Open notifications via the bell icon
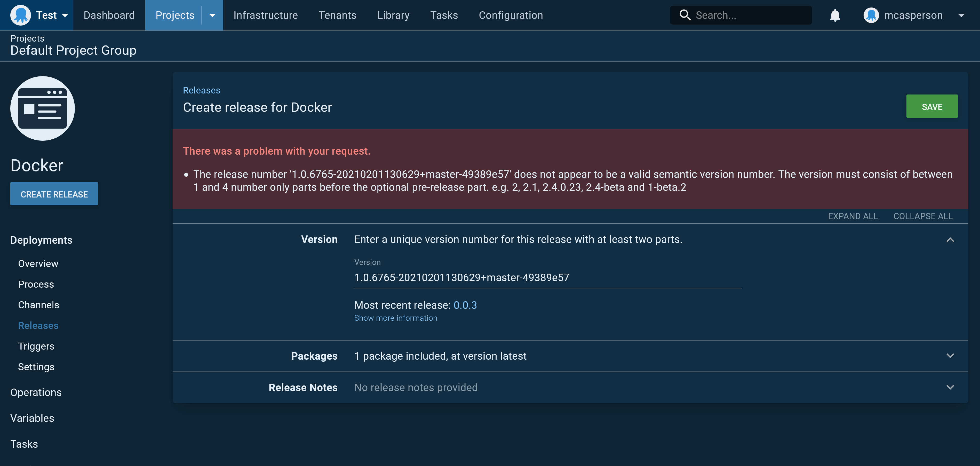This screenshot has height=466, width=980. (x=835, y=15)
